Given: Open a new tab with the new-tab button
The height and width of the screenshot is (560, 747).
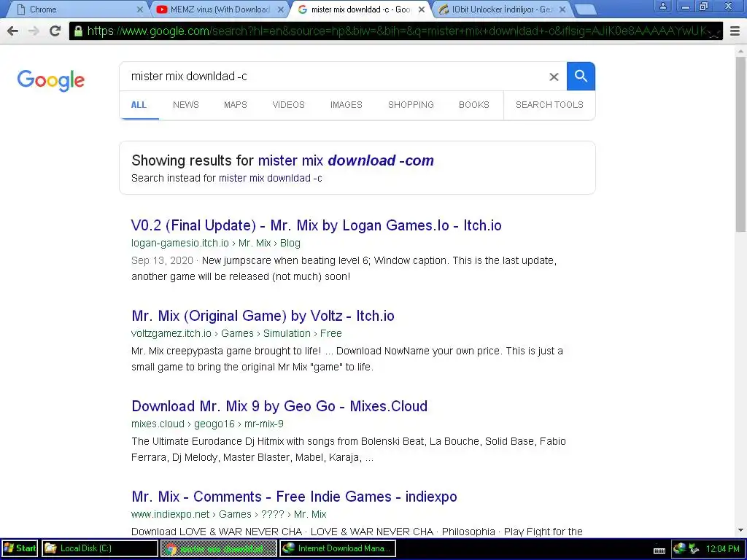Looking at the screenshot, I should [x=585, y=9].
